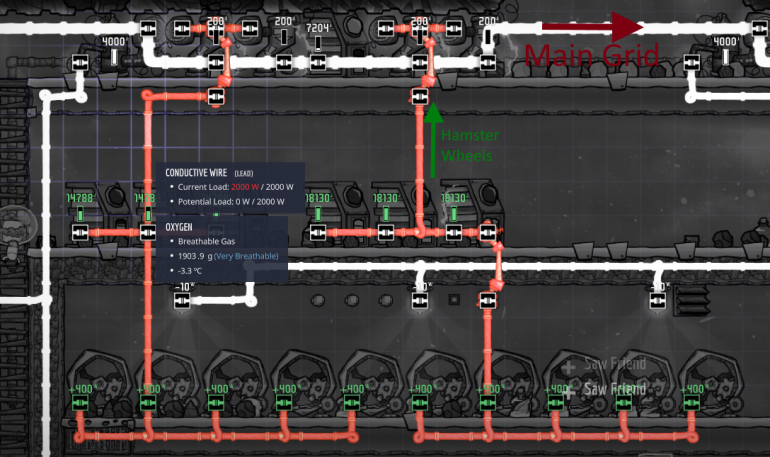Image resolution: width=770 pixels, height=457 pixels.
Task: Select the last +400 generator connector on the right
Action: 691,403
